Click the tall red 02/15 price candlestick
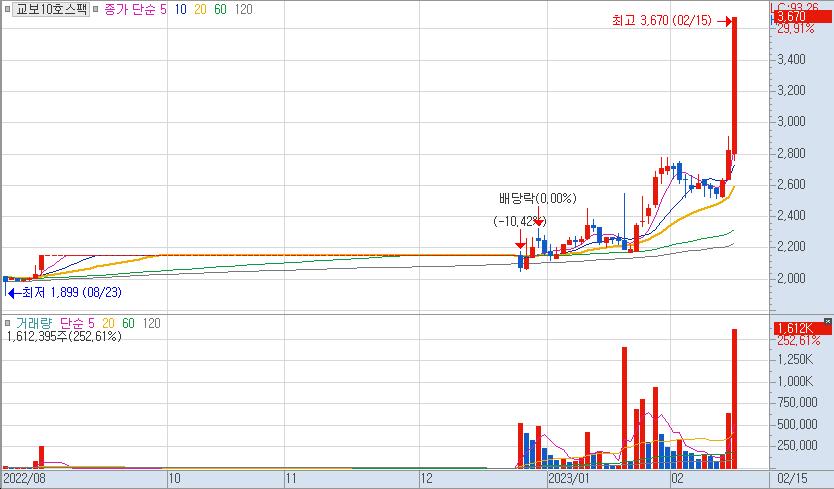The height and width of the screenshot is (489, 834). click(x=735, y=86)
